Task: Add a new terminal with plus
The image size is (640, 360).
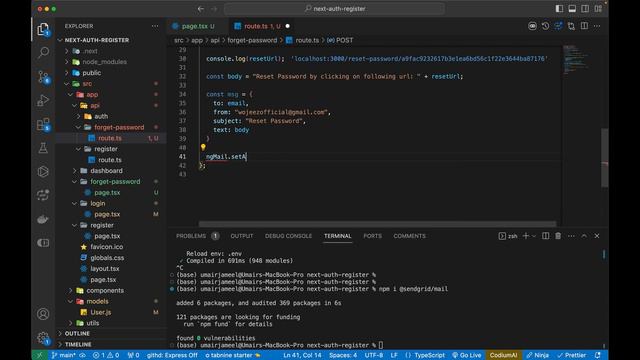Action: click(x=526, y=236)
